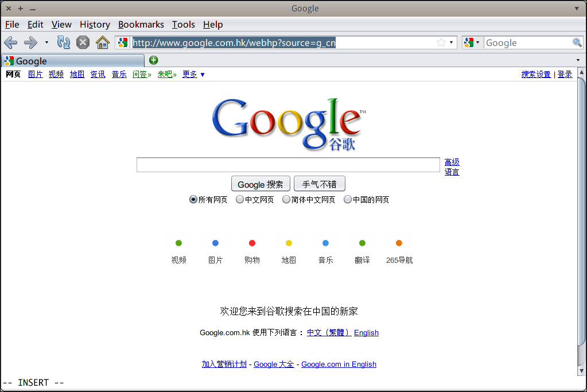This screenshot has width=587, height=392.
Task: Open the 图片 link in the top navigation
Action: pos(35,75)
